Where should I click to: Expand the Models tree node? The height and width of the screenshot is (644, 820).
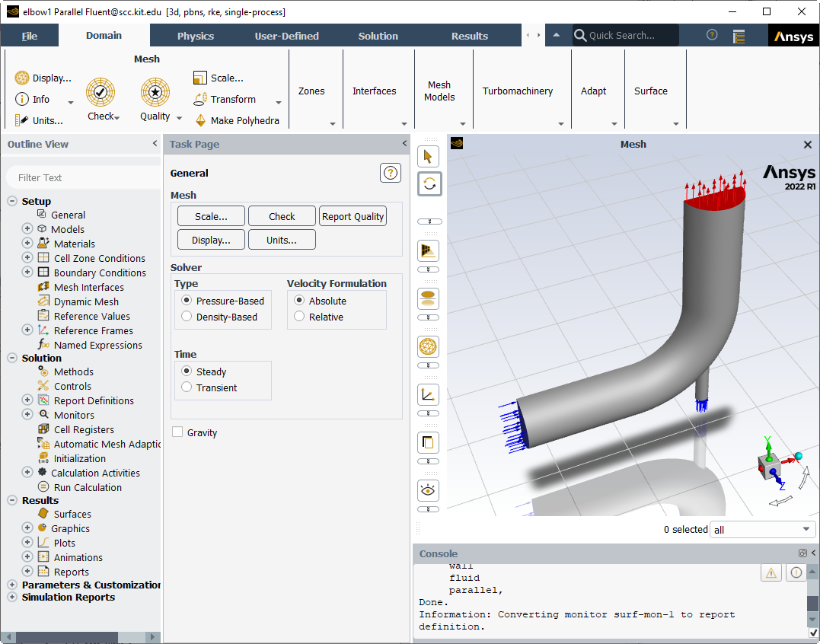point(27,229)
